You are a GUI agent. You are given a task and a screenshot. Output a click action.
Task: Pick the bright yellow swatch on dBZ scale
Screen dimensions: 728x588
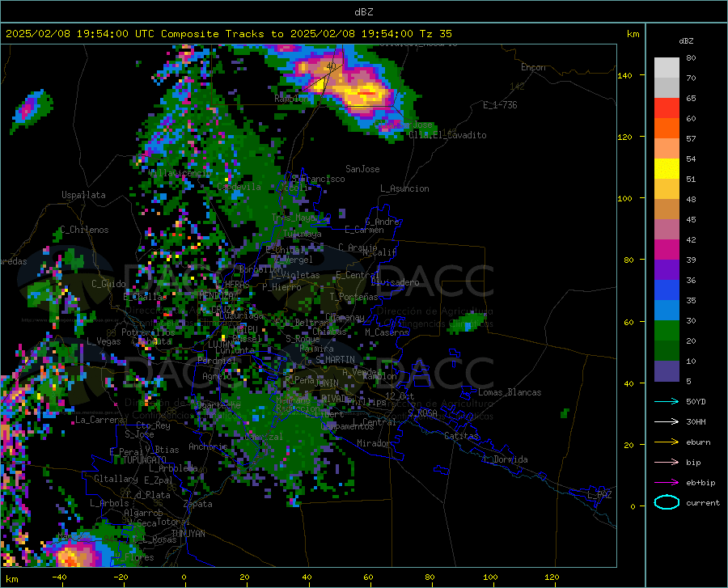click(x=667, y=169)
